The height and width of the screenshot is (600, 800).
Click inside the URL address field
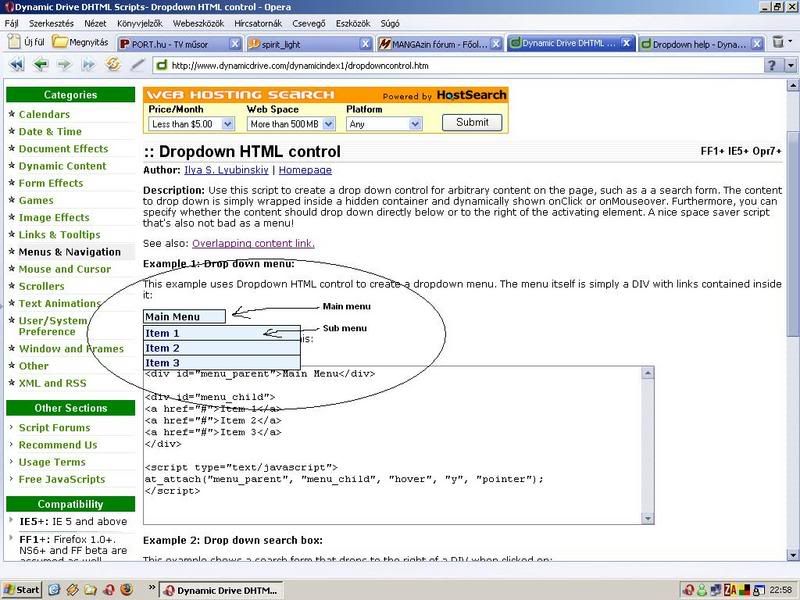tap(459, 65)
